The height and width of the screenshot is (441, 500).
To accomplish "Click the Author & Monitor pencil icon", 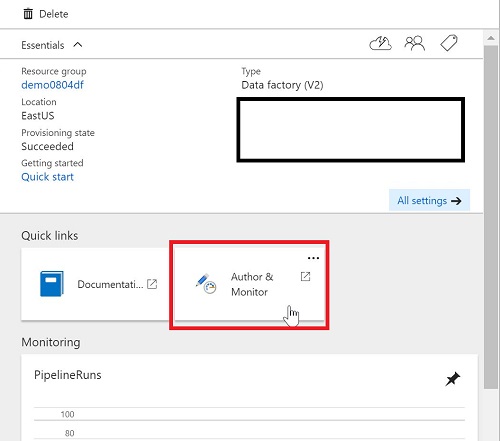I will 206,284.
